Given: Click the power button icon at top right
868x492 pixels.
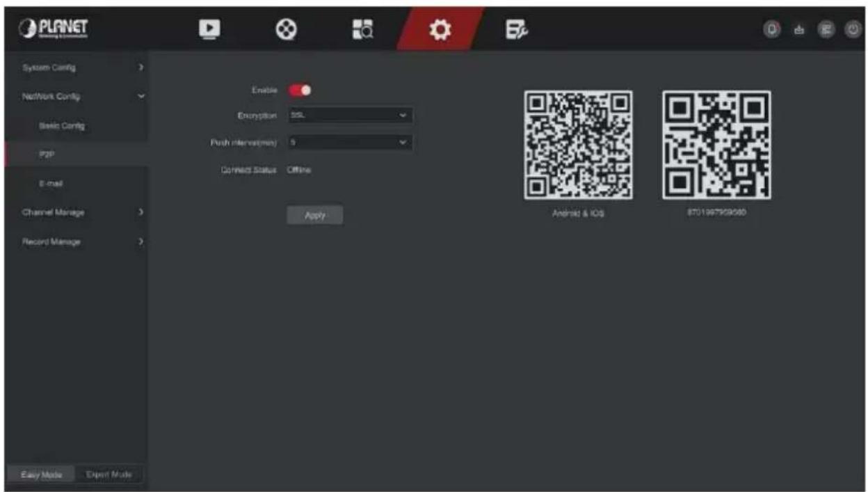Looking at the screenshot, I should 853,29.
